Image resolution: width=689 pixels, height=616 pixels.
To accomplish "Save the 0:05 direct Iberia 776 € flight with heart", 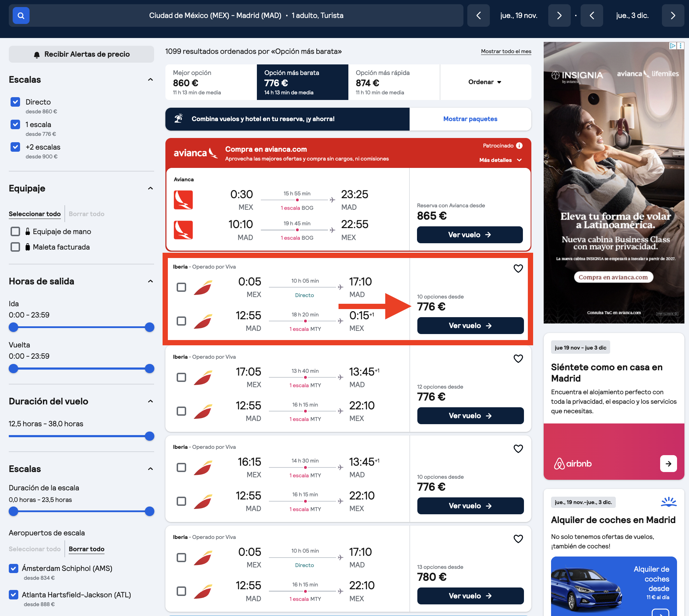I will pyautogui.click(x=518, y=269).
